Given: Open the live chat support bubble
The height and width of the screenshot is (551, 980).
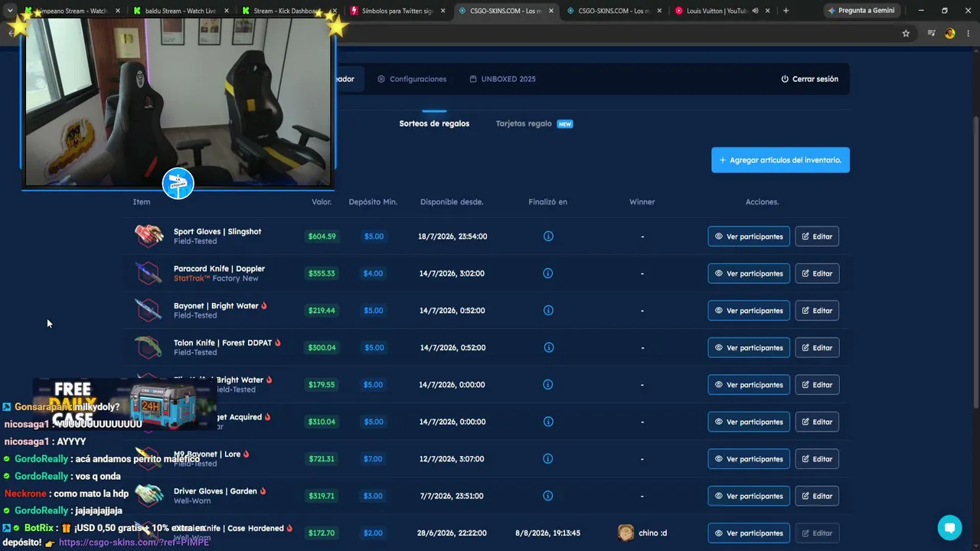Looking at the screenshot, I should point(949,527).
